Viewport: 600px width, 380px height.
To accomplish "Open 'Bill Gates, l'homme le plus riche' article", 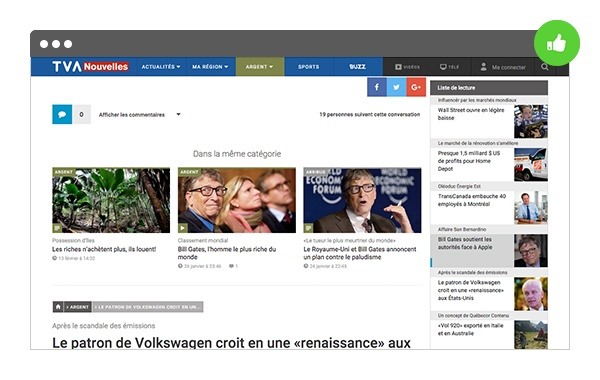I will (227, 253).
